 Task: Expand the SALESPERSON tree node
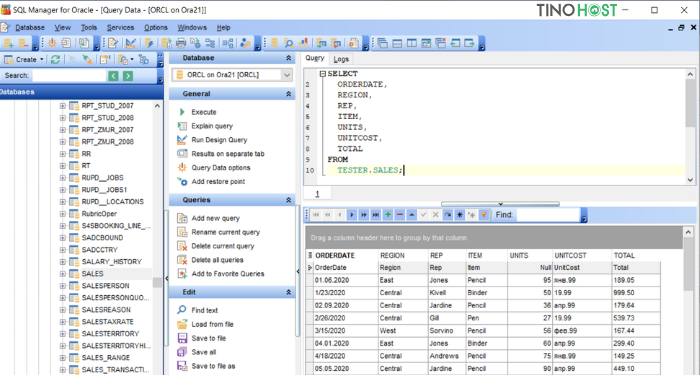[x=62, y=286]
